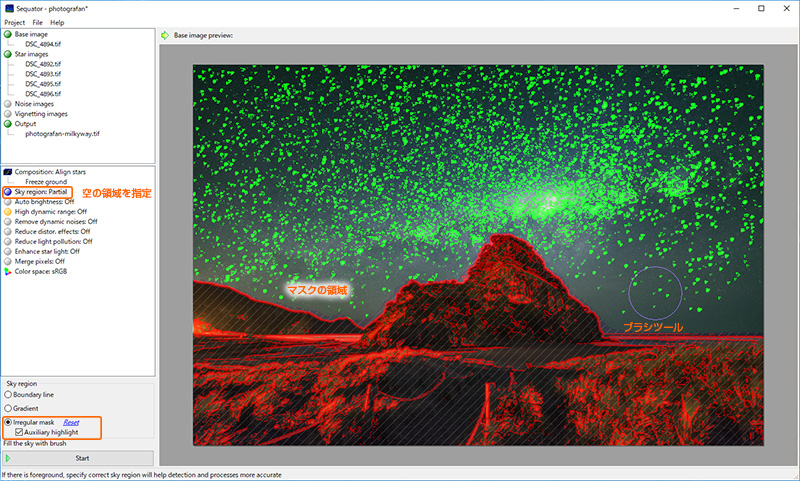
Task: Click the green Output status icon
Action: (8, 123)
